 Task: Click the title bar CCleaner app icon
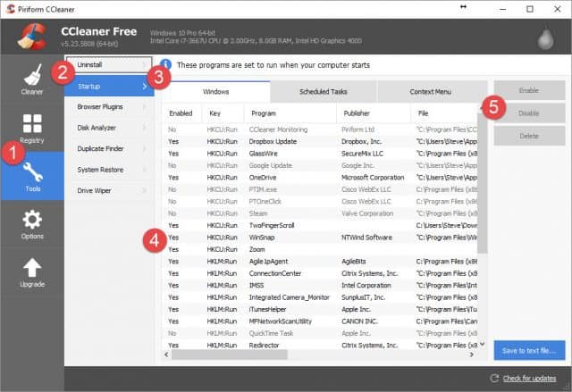point(11,9)
